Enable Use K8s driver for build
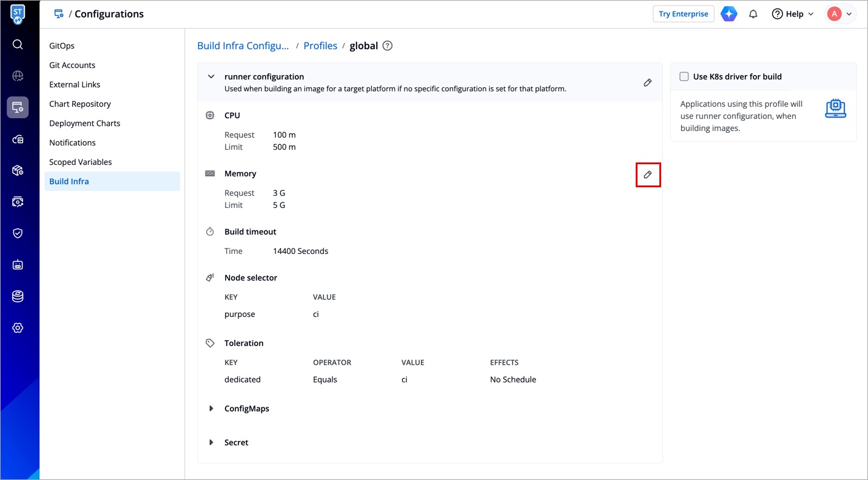The width and height of the screenshot is (868, 480). click(684, 76)
